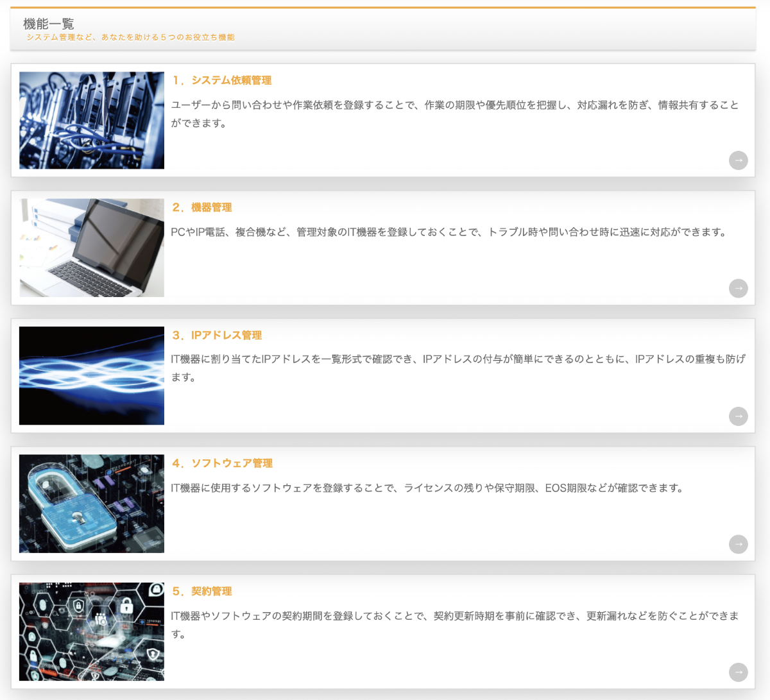Open the 4．ソフトウェア管理 heading link

click(222, 463)
